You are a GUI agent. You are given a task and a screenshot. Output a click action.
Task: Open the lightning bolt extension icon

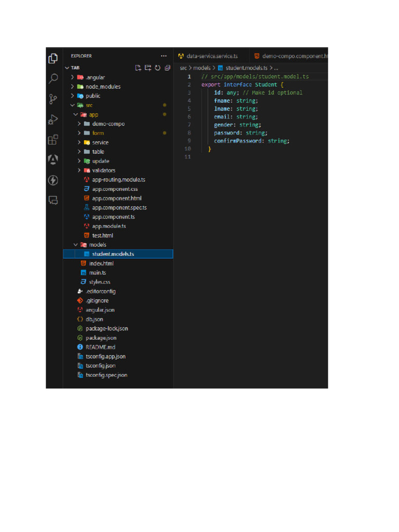[53, 180]
